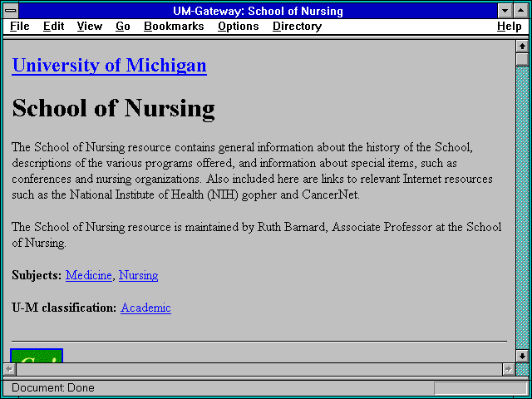
Task: Open the View menu
Action: pyautogui.click(x=89, y=27)
